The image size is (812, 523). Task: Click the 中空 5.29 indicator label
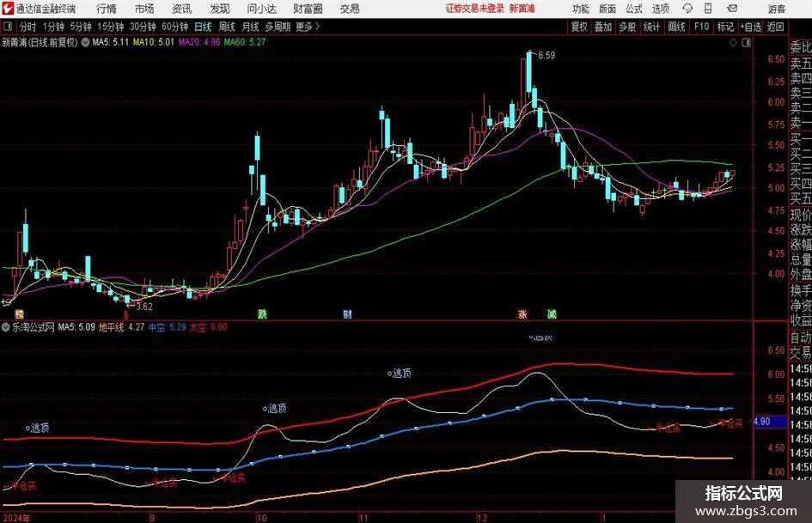(168, 327)
